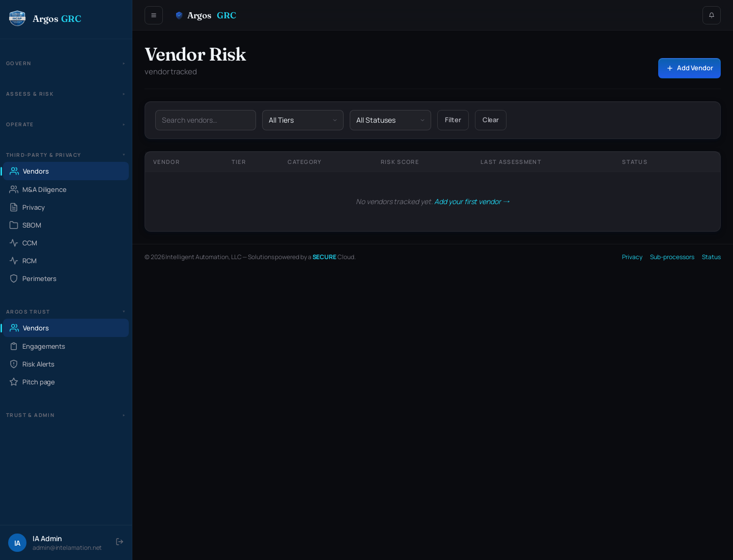Click the Risk Alerts shield icon
733x560 pixels.
tap(14, 364)
